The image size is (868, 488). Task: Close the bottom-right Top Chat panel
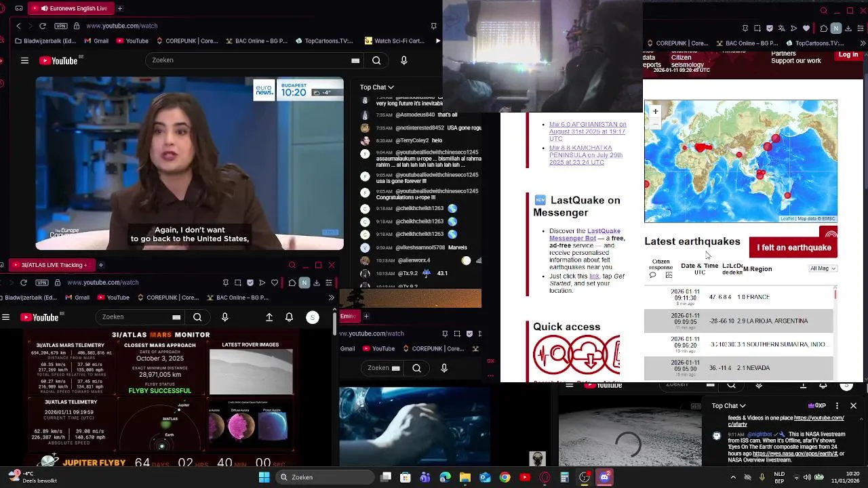pos(853,406)
